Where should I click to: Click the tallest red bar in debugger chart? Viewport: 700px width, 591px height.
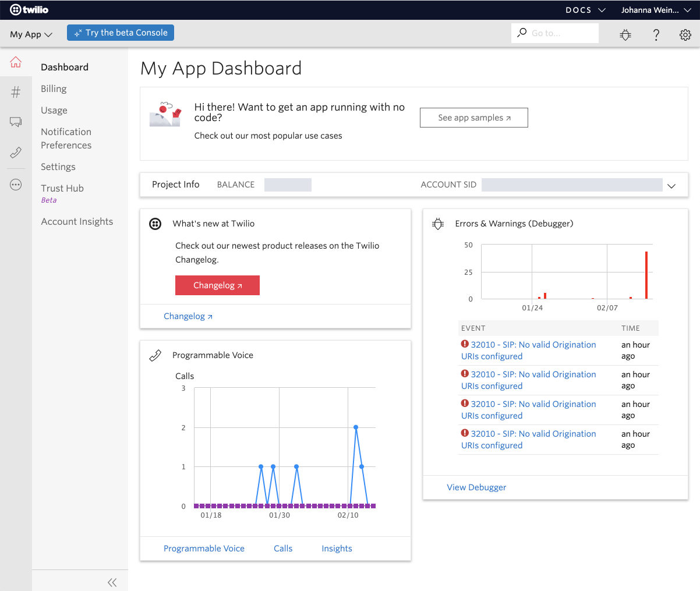click(x=646, y=275)
